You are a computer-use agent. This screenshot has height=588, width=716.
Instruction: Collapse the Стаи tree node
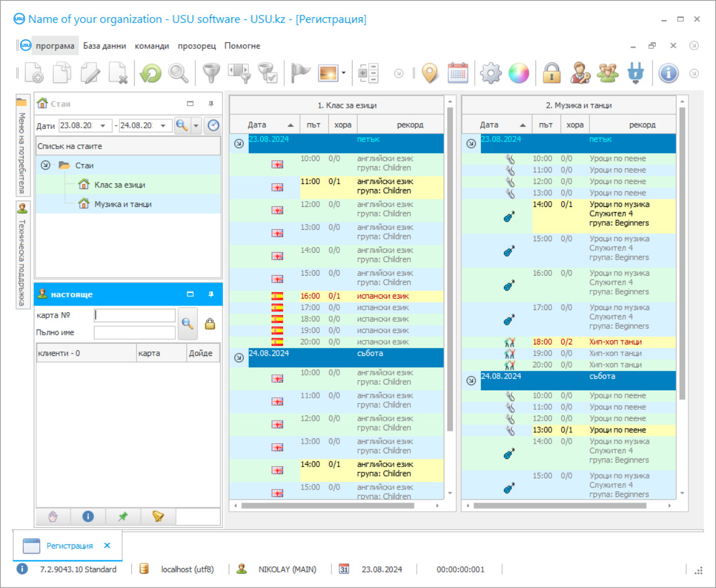pyautogui.click(x=45, y=165)
